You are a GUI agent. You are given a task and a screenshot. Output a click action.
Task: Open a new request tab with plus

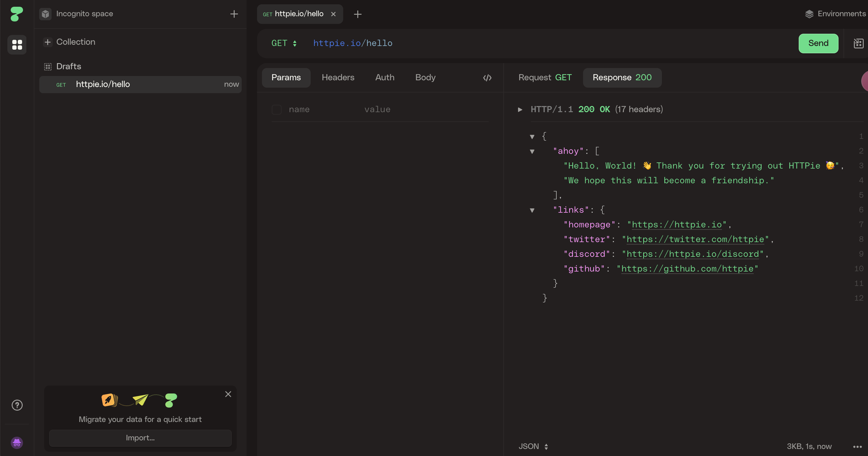[358, 14]
